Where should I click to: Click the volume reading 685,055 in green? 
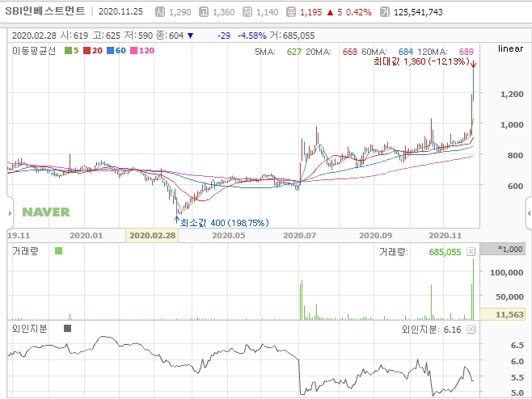(x=445, y=252)
